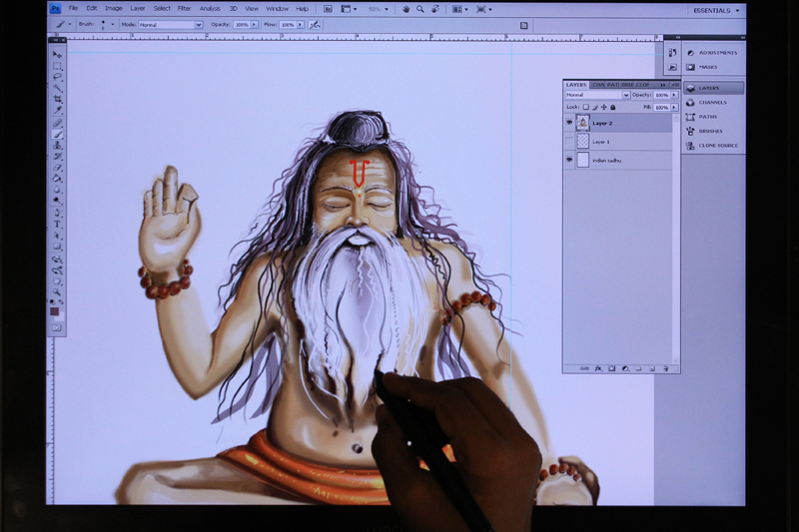Hide Layer 2 using eye icon
This screenshot has width=799, height=532.
pyautogui.click(x=569, y=123)
